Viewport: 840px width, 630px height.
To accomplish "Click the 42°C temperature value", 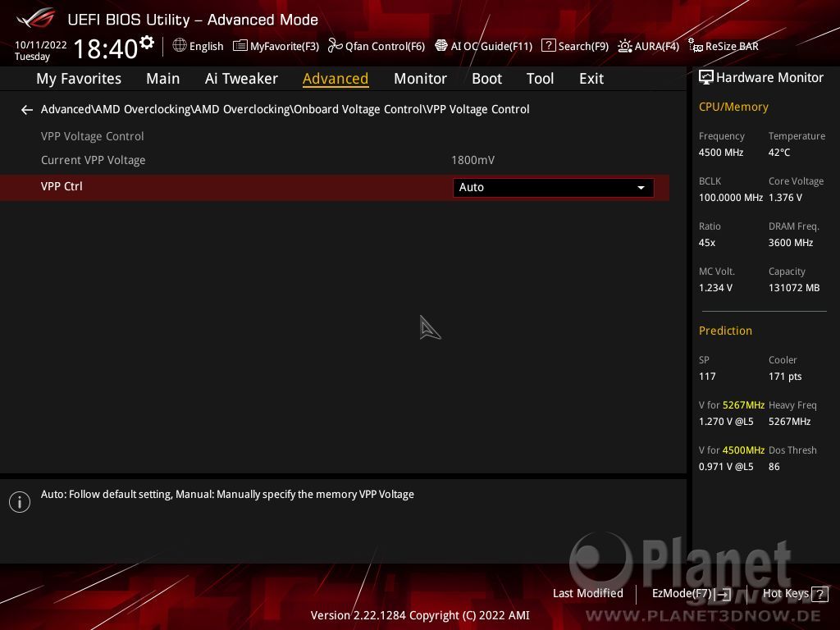I will click(x=779, y=152).
